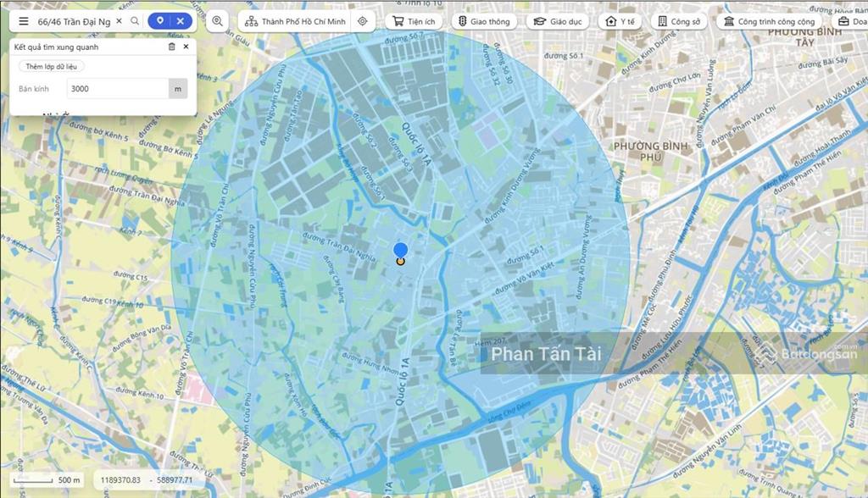Click the 'm' unit box beside radius
Viewport: 868px width, 498px height.
pos(178,89)
